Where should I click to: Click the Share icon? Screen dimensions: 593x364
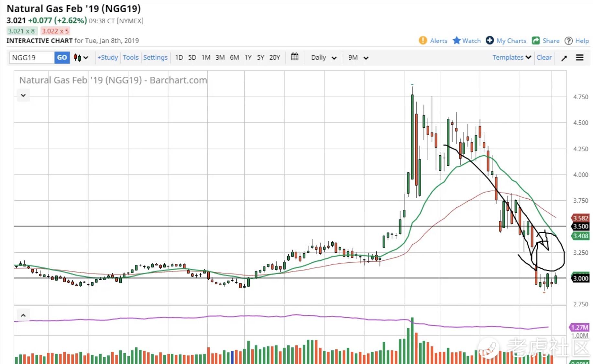pos(536,40)
